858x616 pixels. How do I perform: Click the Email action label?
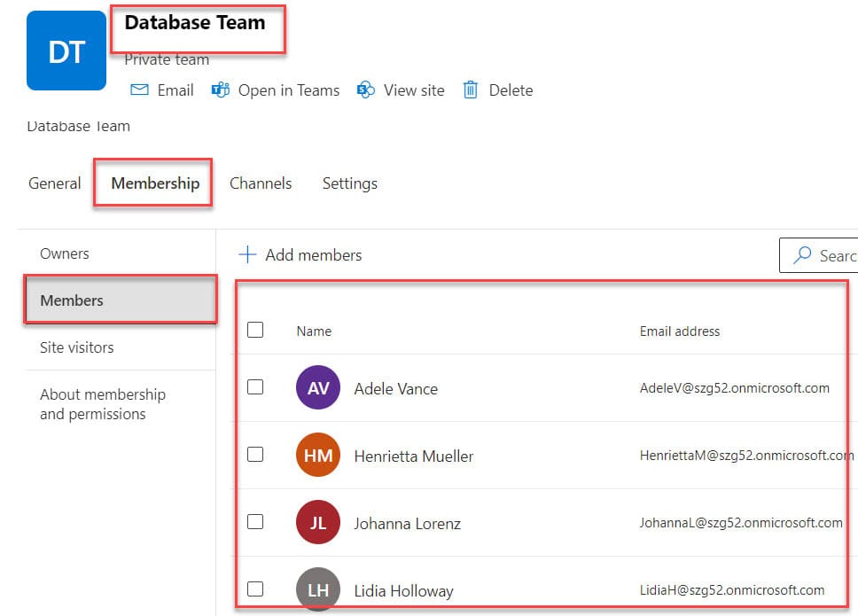point(175,90)
